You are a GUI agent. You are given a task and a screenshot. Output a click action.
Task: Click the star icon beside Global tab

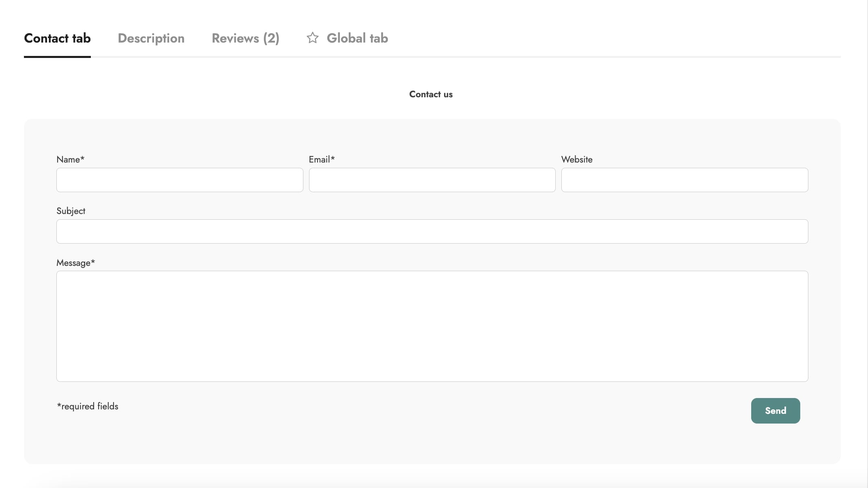312,38
